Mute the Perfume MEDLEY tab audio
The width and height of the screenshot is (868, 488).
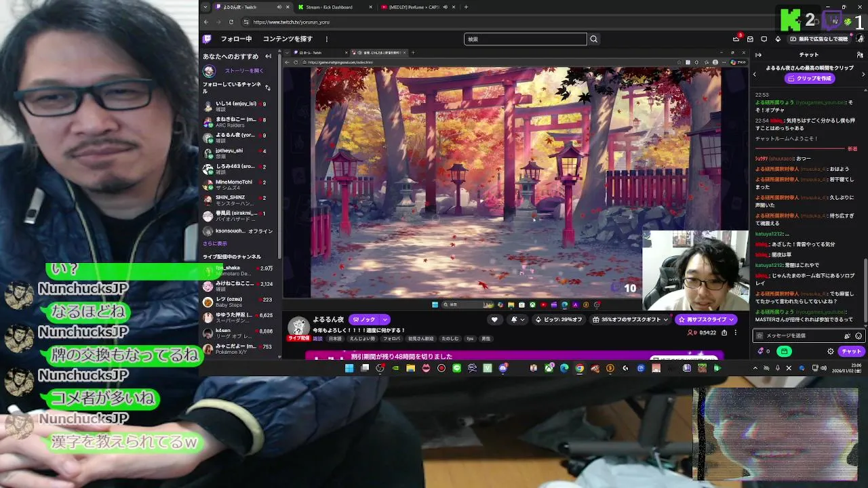click(446, 7)
